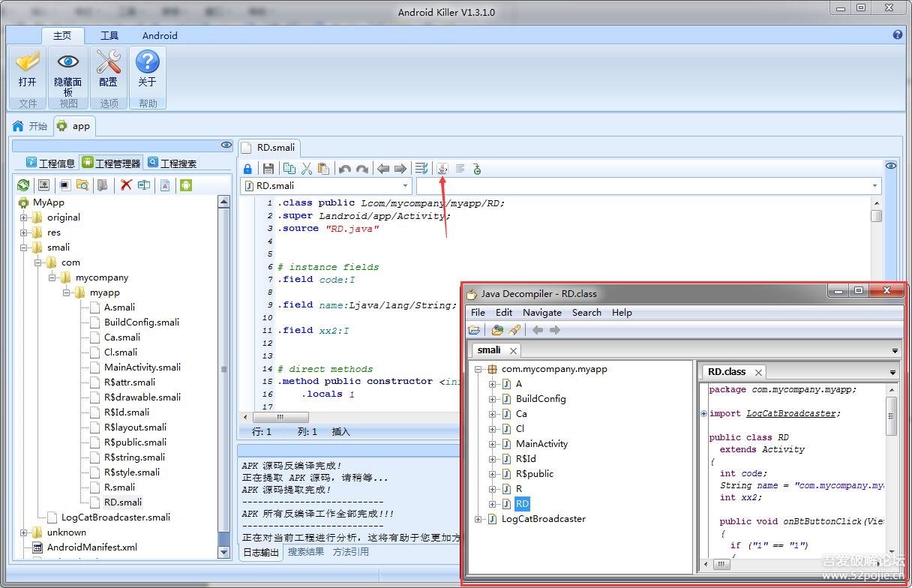Image resolution: width=912 pixels, height=588 pixels.
Task: Toggle the eye icon right of editor toolbar
Action: click(x=890, y=166)
